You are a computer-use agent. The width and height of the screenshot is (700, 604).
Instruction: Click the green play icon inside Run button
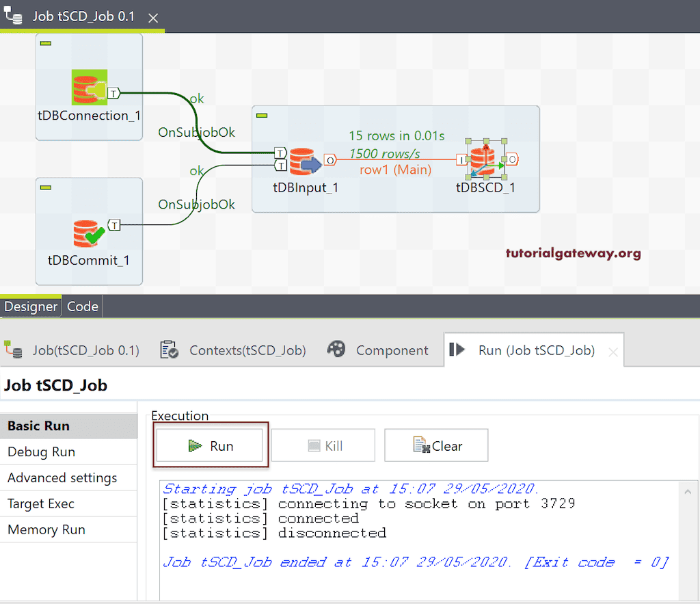coord(196,445)
